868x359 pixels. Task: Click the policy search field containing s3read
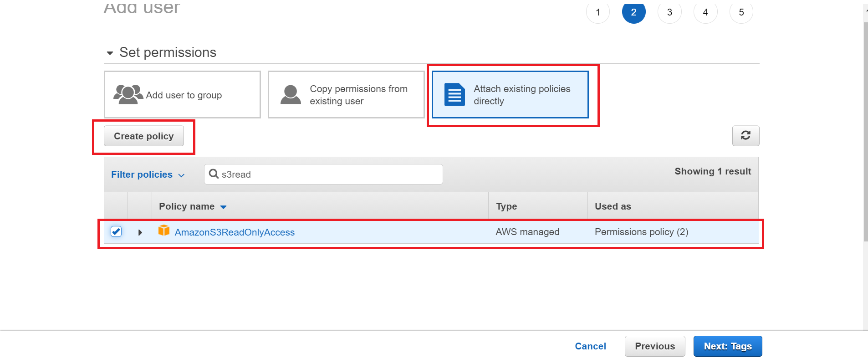pyautogui.click(x=328, y=174)
